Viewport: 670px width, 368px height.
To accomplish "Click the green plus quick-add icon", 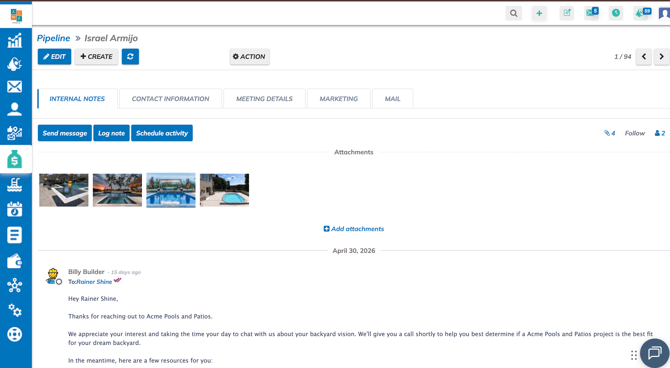I will (539, 13).
